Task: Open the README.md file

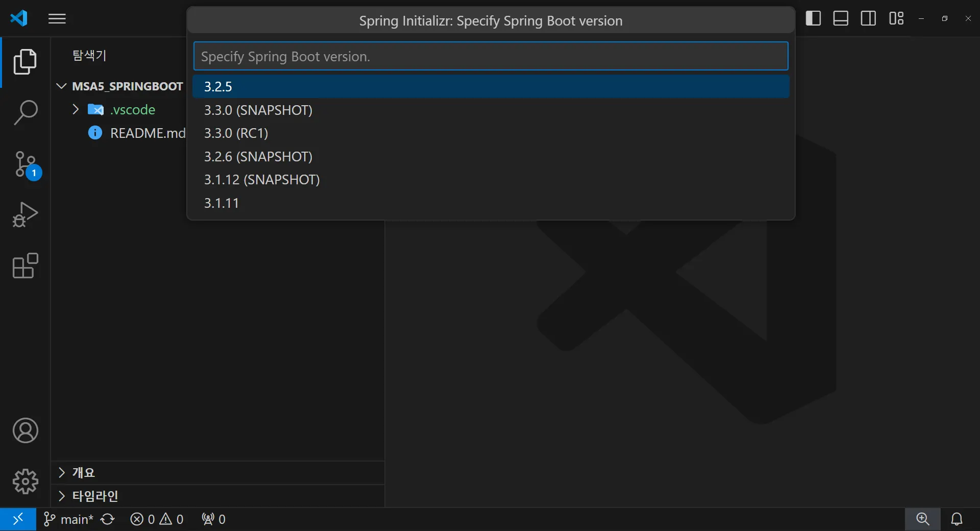Action: 148,133
